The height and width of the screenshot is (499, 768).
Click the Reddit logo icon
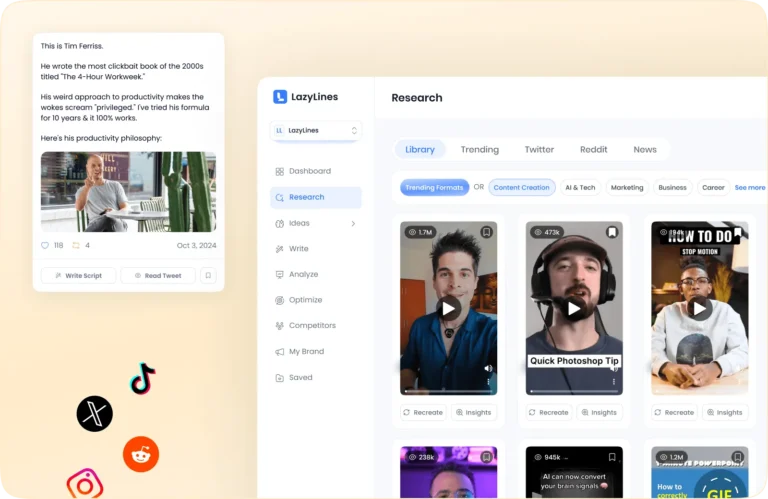pos(141,454)
